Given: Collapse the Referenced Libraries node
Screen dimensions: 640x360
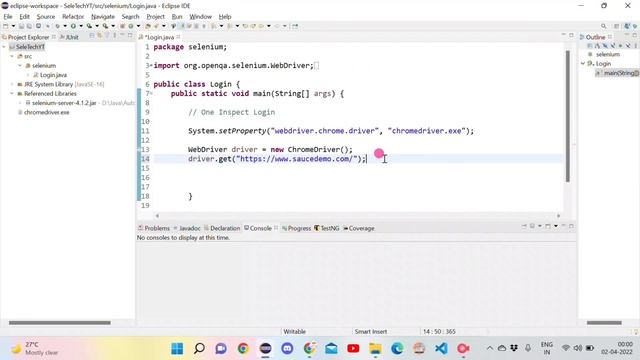Looking at the screenshot, I should (12, 94).
